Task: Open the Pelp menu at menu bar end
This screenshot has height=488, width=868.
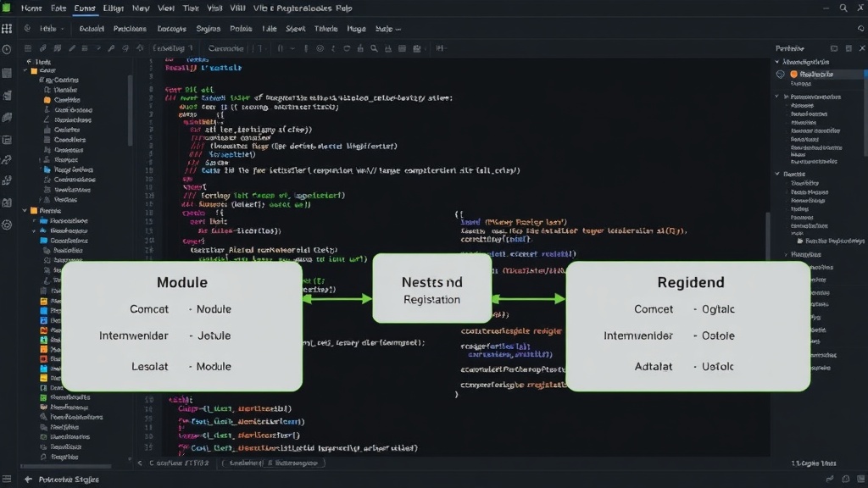Action: 344,8
